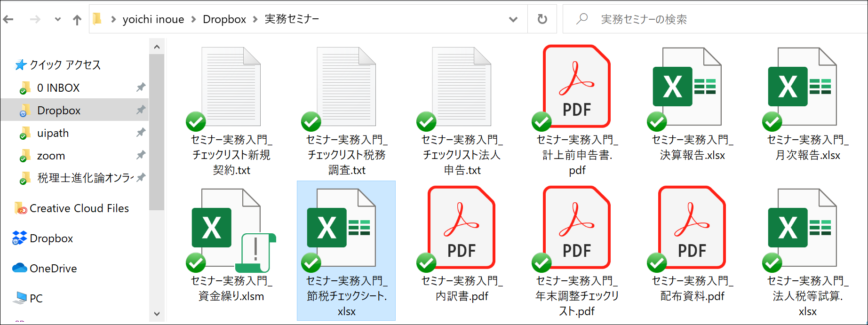This screenshot has width=868, height=325.
Task: Expand chevron before yoichi inoue breadcrumb
Action: tap(113, 19)
